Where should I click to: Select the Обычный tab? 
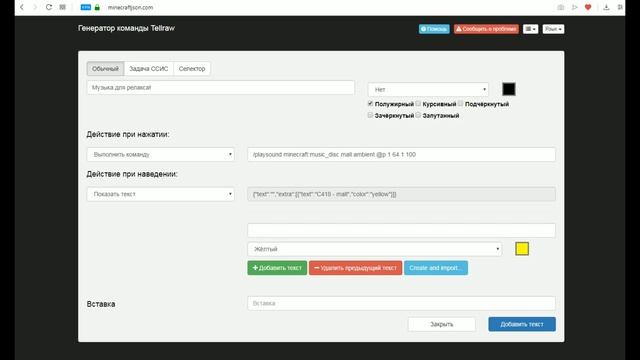105,69
